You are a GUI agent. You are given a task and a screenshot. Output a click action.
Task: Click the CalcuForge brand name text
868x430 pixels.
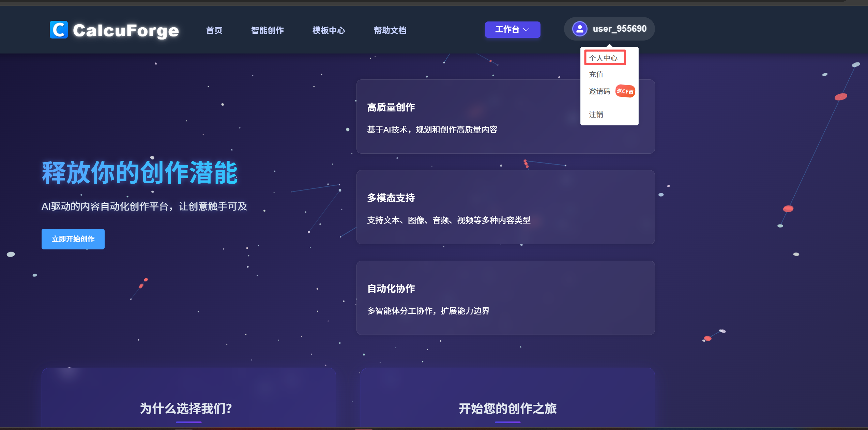point(126,30)
